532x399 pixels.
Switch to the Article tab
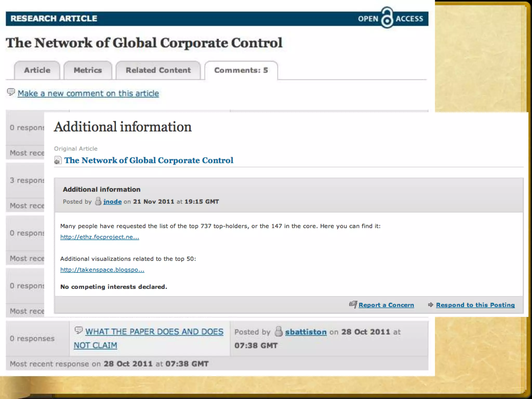37,70
